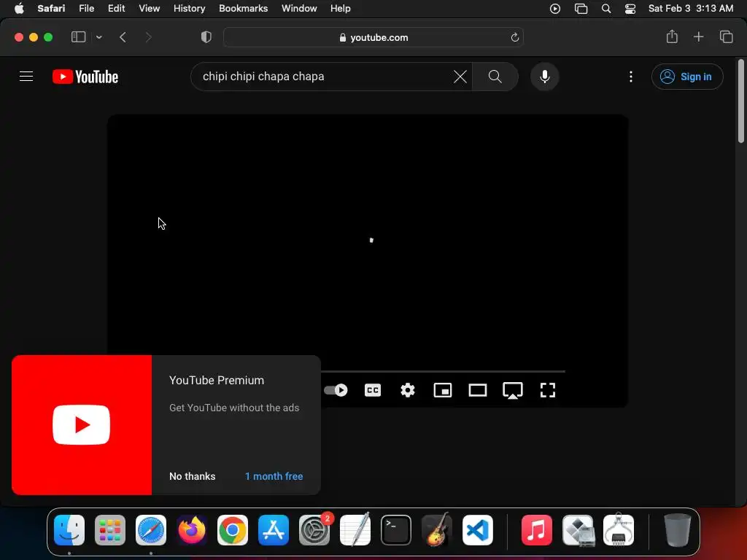
Task: Open a new Safari tab
Action: [x=698, y=36]
